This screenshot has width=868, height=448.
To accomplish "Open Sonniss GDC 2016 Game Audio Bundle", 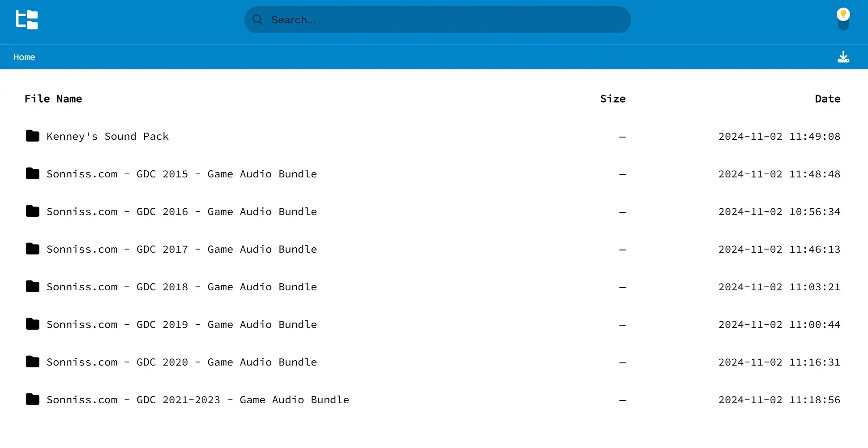I will [181, 211].
